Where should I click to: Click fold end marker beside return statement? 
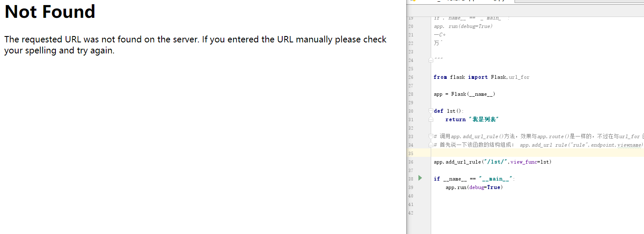(x=431, y=120)
